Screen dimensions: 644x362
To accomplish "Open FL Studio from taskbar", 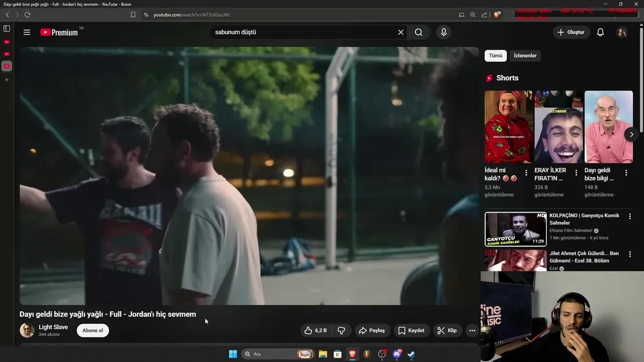I will tap(367, 354).
